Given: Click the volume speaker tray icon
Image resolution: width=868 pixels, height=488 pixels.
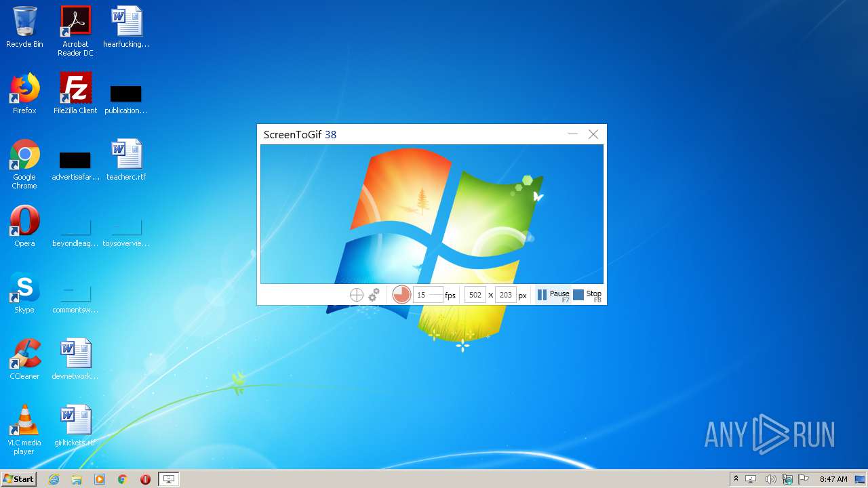Looking at the screenshot, I should pyautogui.click(x=770, y=479).
